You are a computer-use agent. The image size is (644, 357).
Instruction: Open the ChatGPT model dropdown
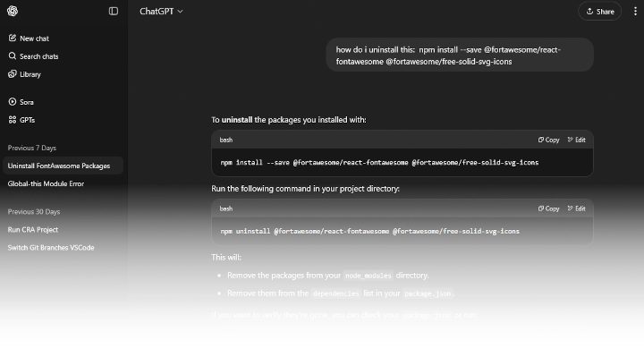click(161, 11)
